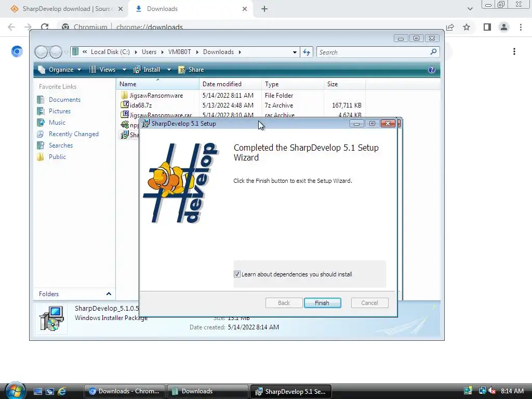Open address bar history dropdown
The image size is (532, 399).
(295, 52)
